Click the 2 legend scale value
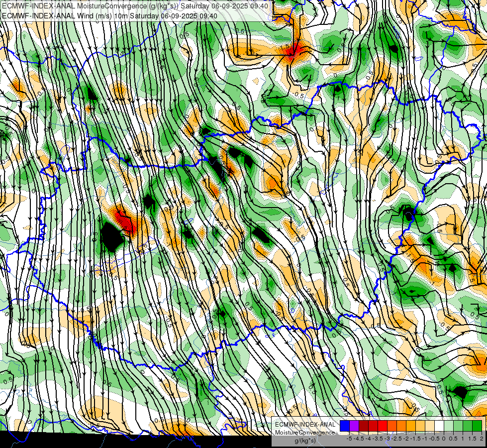 482,439
